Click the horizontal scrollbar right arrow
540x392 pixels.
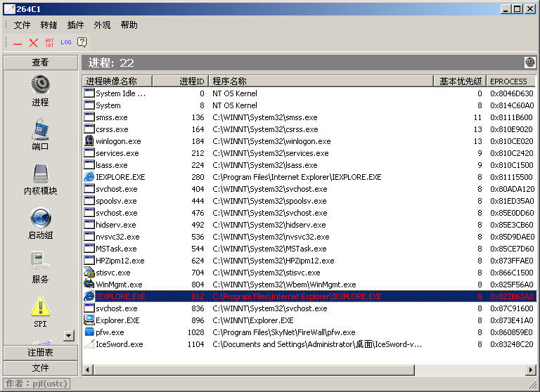coord(530,370)
